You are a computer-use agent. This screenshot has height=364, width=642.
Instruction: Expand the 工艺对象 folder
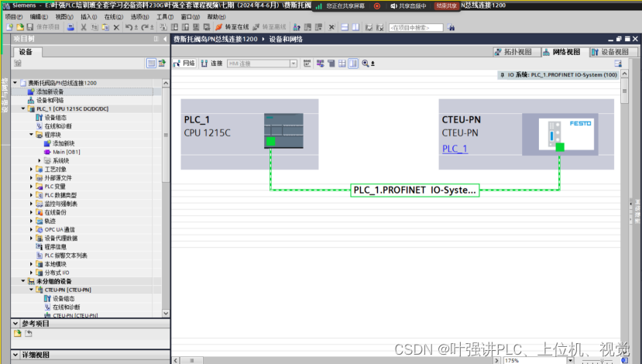pos(32,169)
